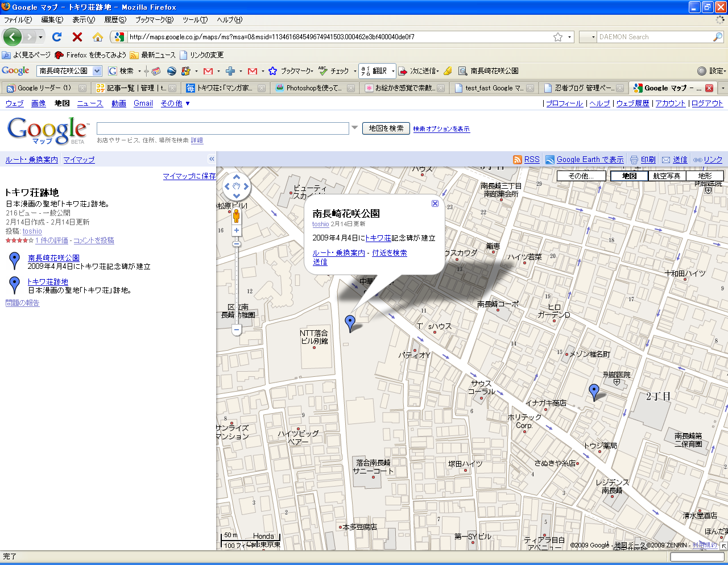
Task: Open Google Toolbar settings at the far right
Action: tap(710, 71)
